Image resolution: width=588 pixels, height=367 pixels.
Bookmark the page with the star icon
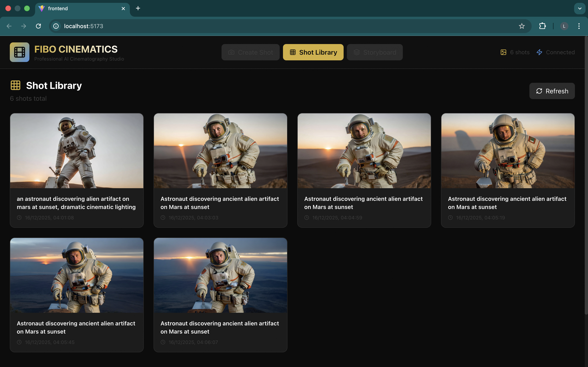tap(521, 26)
